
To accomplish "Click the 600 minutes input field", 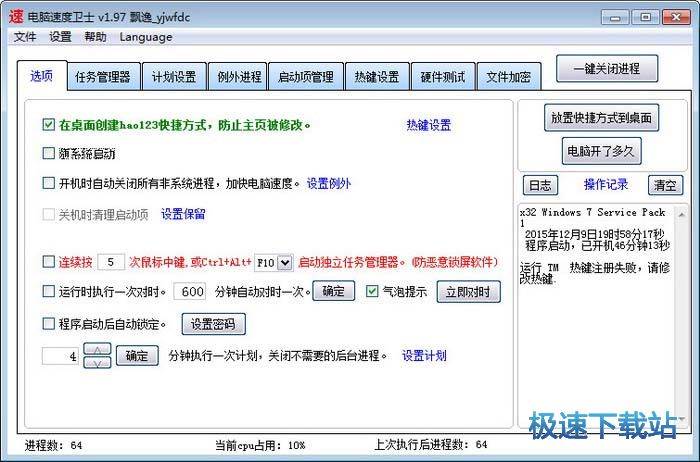I will pos(189,292).
